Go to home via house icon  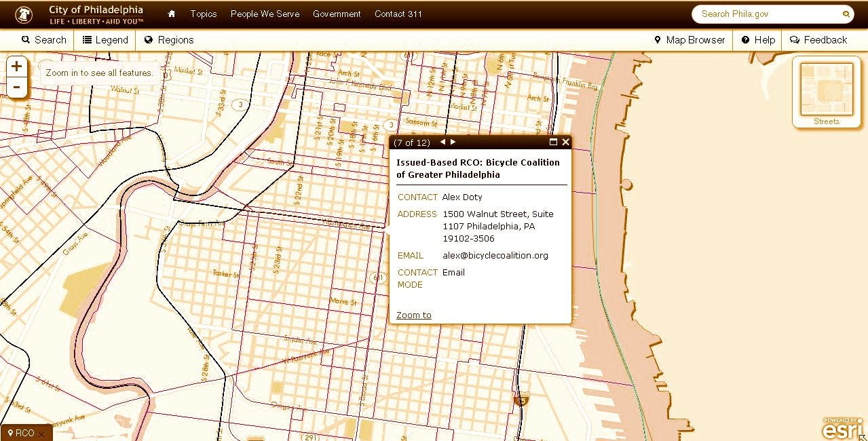click(172, 14)
